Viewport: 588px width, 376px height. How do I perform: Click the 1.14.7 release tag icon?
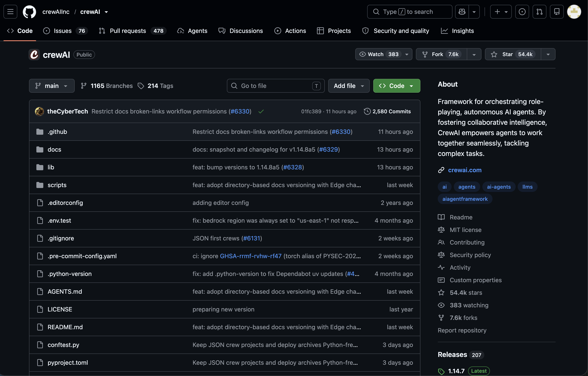441,371
